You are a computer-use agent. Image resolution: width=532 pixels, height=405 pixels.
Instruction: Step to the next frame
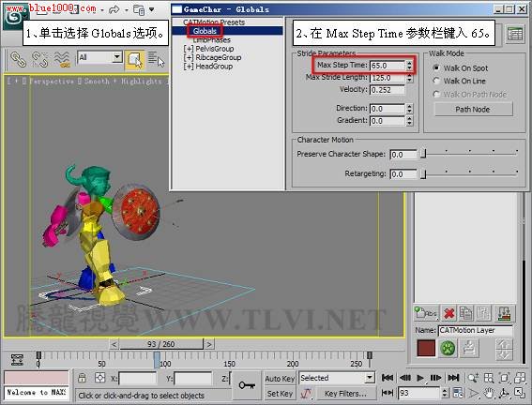coord(435,378)
